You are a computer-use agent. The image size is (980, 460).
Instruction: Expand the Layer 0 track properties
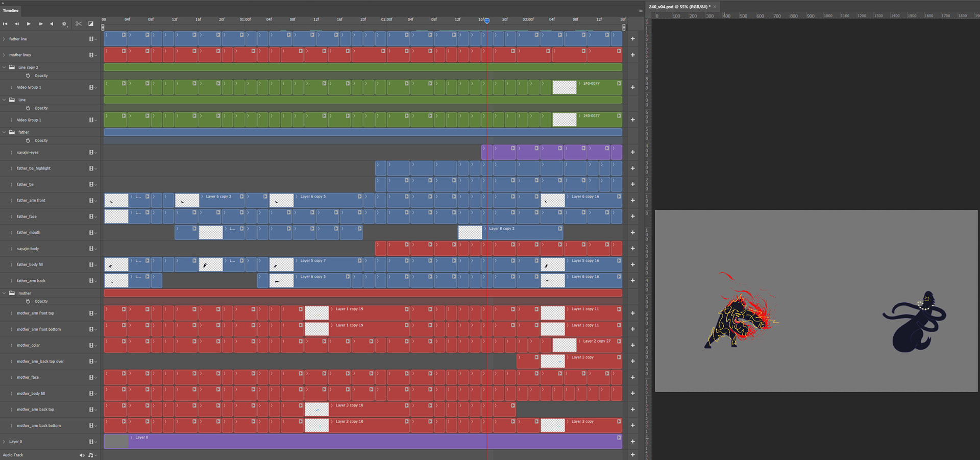click(x=4, y=442)
